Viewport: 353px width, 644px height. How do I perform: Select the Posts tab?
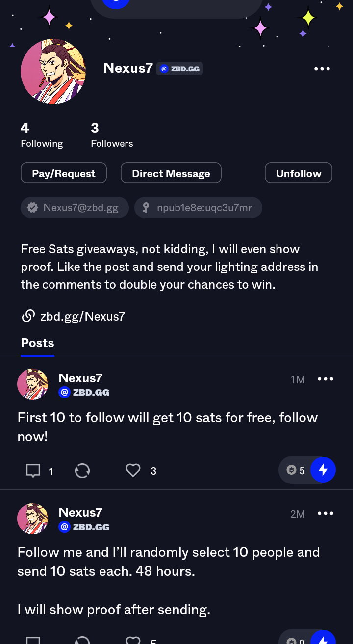coord(37,343)
